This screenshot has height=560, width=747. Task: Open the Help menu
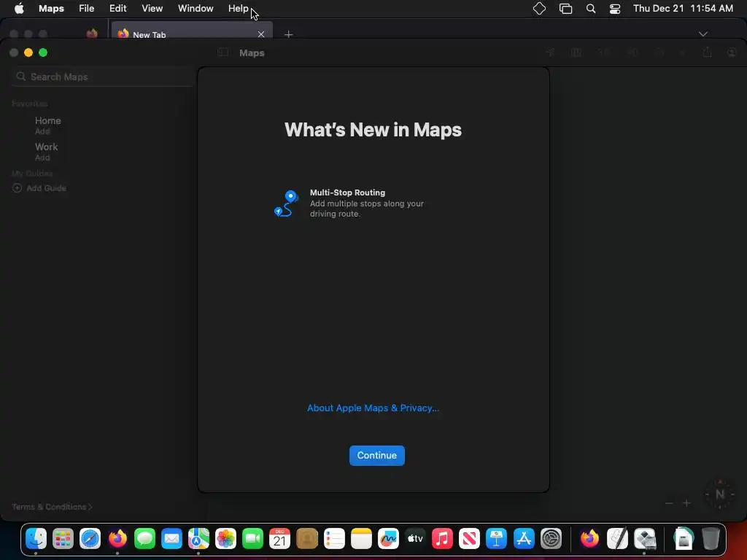click(x=239, y=9)
